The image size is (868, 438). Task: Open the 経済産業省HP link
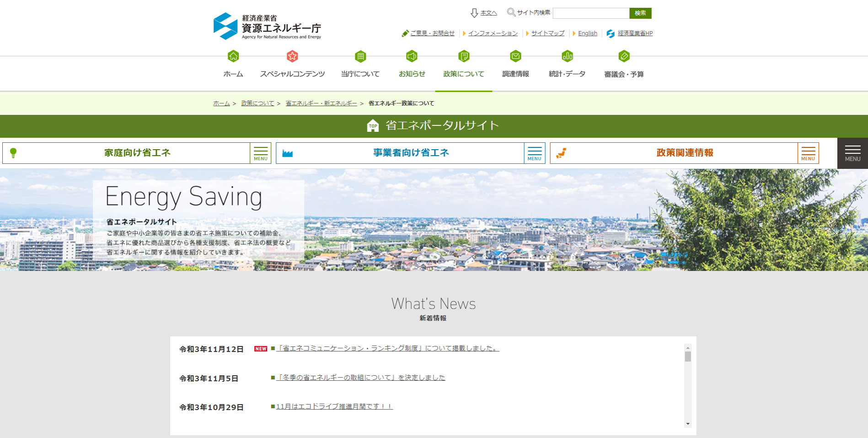635,33
